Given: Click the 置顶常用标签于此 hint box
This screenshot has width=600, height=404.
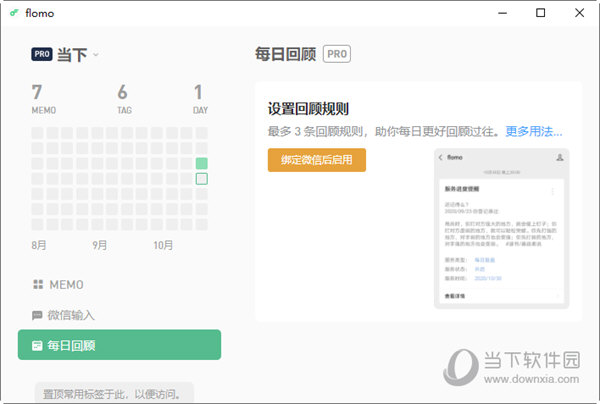Looking at the screenshot, I should (114, 393).
